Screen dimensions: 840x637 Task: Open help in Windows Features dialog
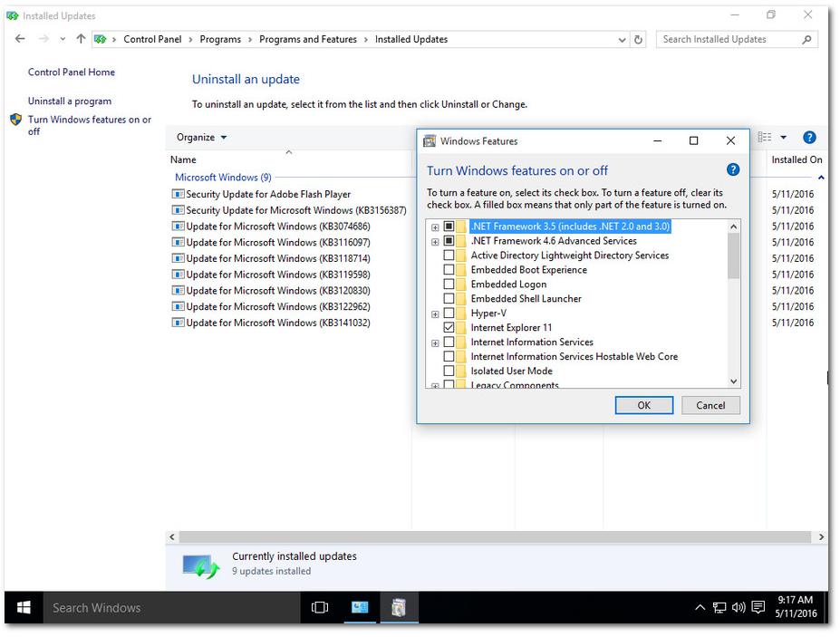[x=732, y=170]
